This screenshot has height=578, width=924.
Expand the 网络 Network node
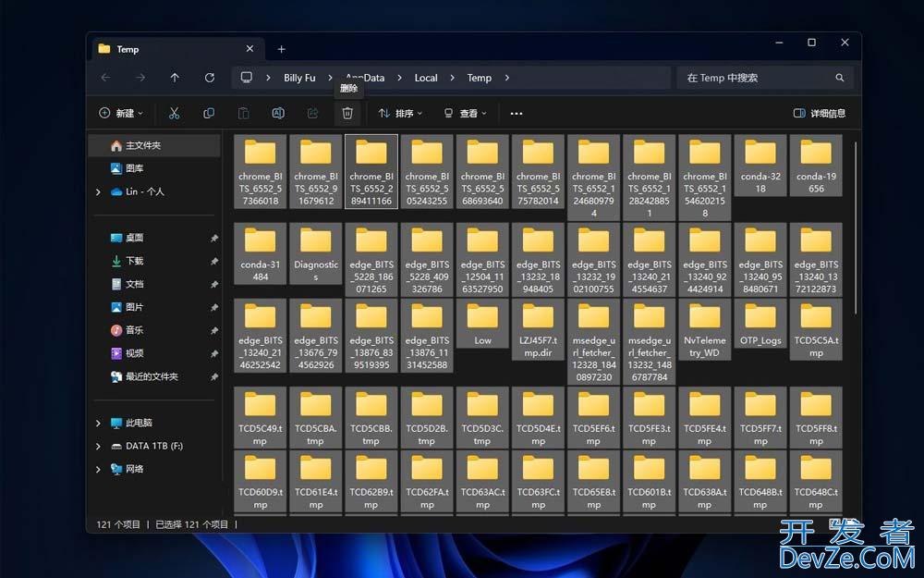(x=98, y=470)
